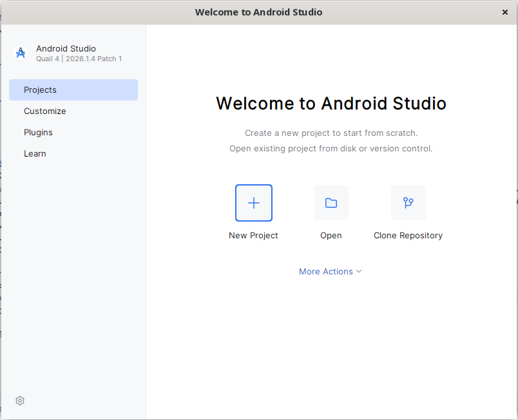Switch to the Customize tab

pos(73,111)
